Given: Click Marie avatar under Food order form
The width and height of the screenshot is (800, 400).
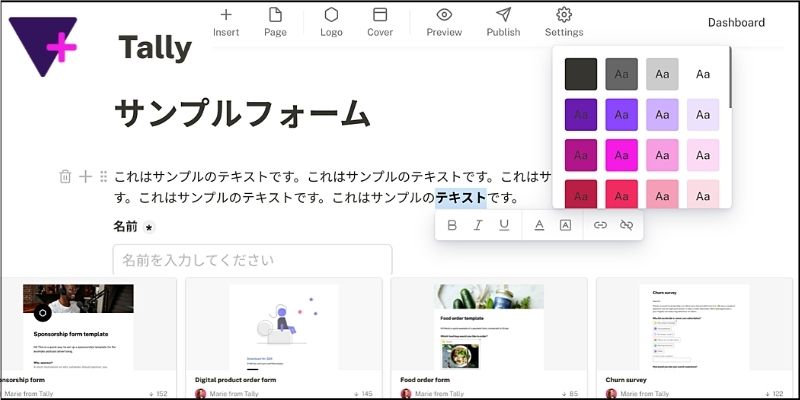Looking at the screenshot, I should click(x=406, y=394).
